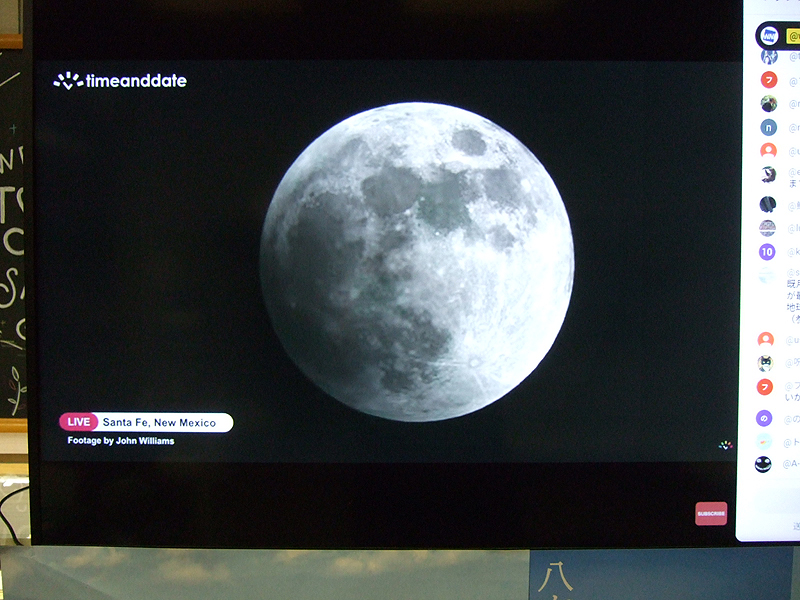
Task: Open the pinned chat message avatar
Action: (769, 35)
